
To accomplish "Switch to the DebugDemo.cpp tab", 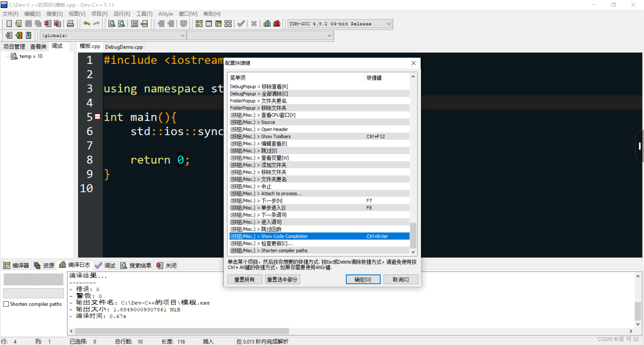I will click(x=124, y=47).
